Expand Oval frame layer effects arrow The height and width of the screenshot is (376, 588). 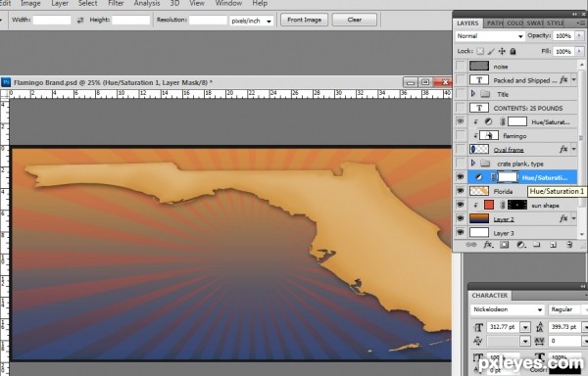click(573, 150)
